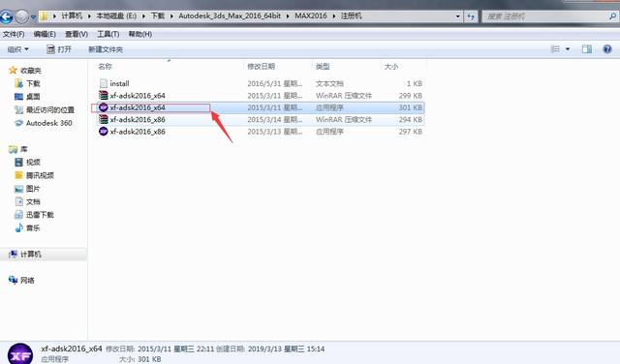
Task: Click the help question mark icon
Action: pos(607,49)
